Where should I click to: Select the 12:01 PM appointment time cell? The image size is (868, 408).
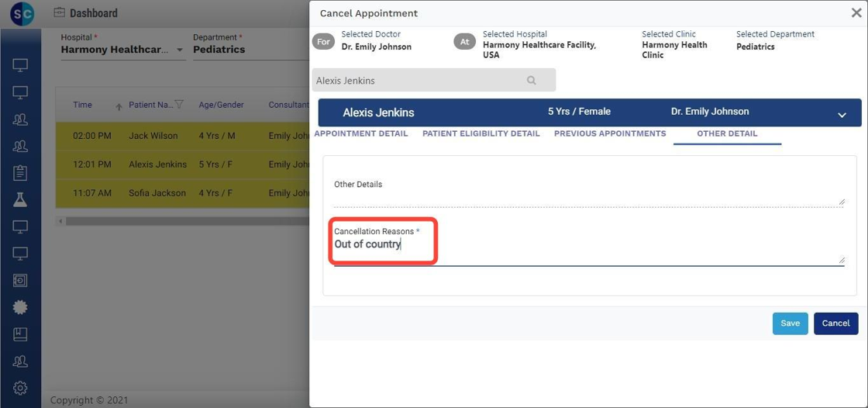tap(92, 164)
